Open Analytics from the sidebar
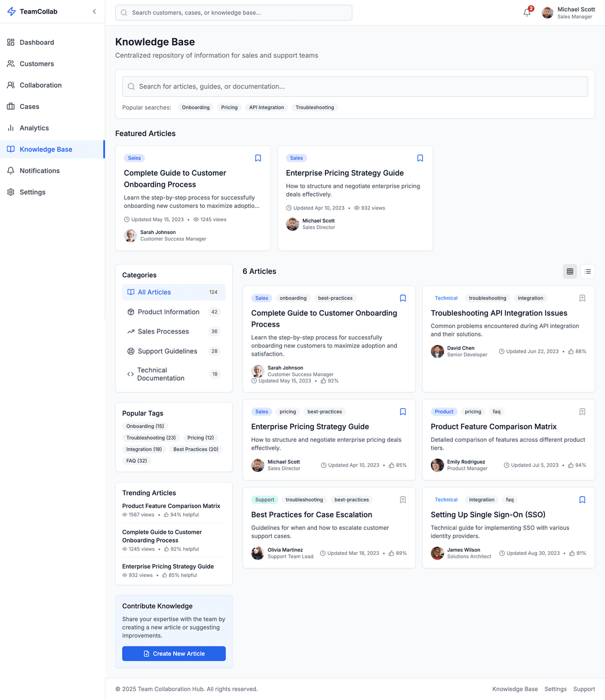Screen dimensions: 605x700 pyautogui.click(x=34, y=128)
